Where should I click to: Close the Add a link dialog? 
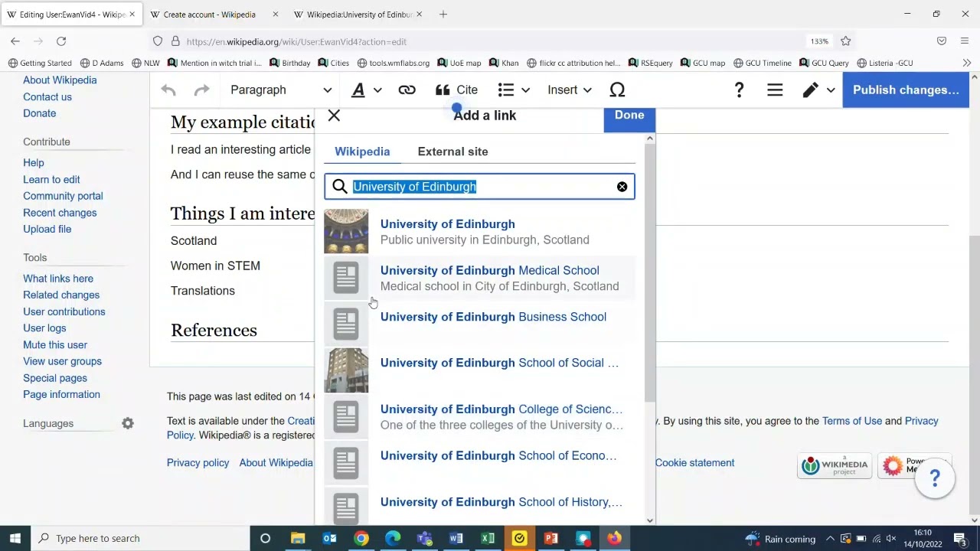[x=334, y=116]
